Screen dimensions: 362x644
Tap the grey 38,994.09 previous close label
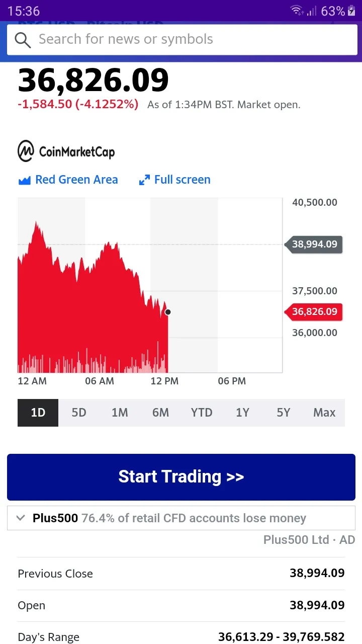pyautogui.click(x=314, y=244)
